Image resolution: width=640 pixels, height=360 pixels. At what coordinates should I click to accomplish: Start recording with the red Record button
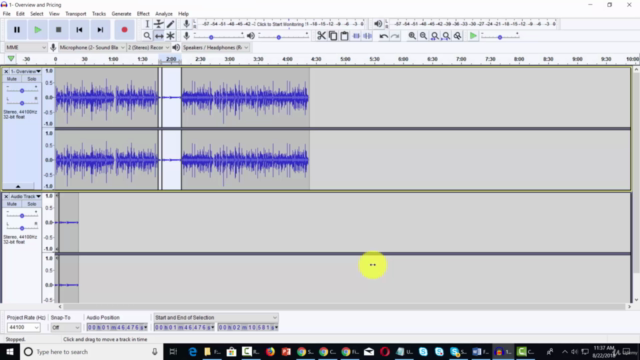pyautogui.click(x=124, y=30)
